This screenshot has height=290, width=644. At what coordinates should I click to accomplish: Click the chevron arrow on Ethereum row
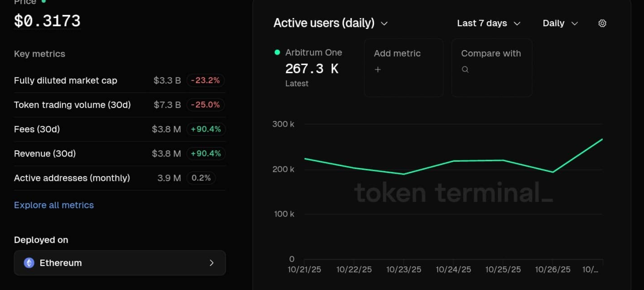pyautogui.click(x=212, y=263)
